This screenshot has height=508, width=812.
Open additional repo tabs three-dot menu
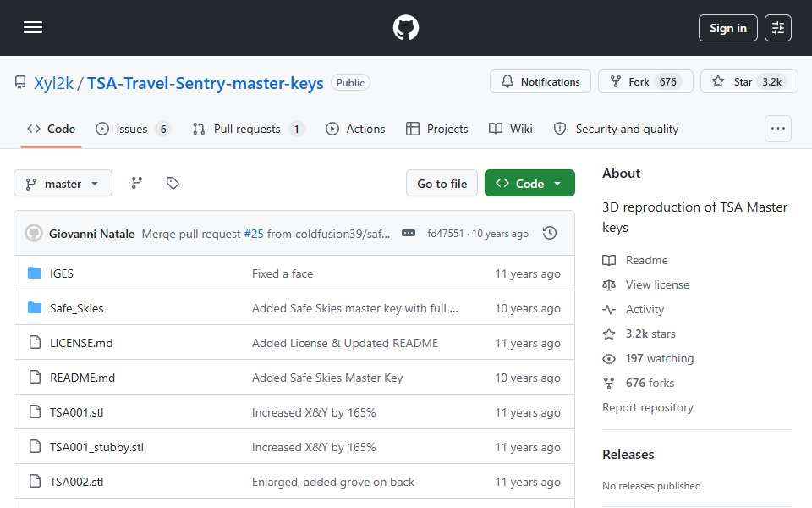pos(778,129)
